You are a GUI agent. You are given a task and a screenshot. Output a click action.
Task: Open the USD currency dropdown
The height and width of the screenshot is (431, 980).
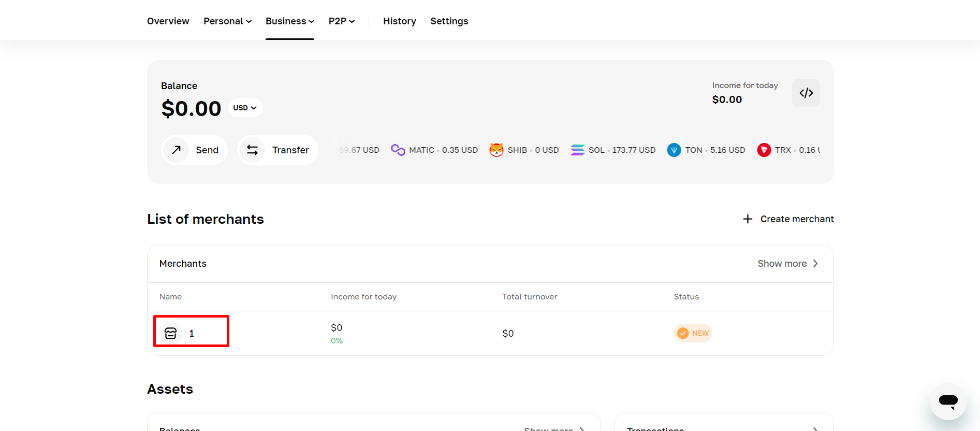245,108
